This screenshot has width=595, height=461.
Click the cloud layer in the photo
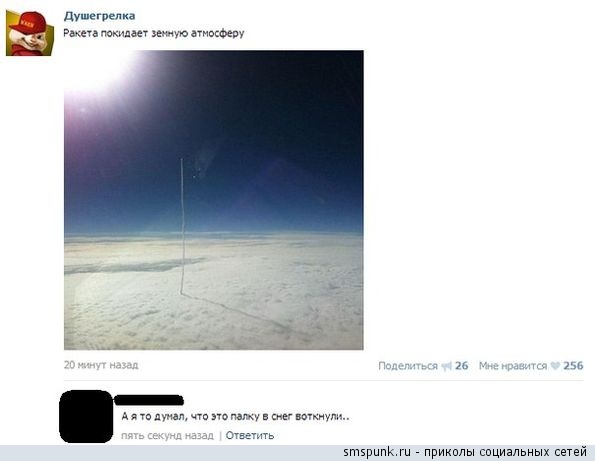tap(214, 292)
